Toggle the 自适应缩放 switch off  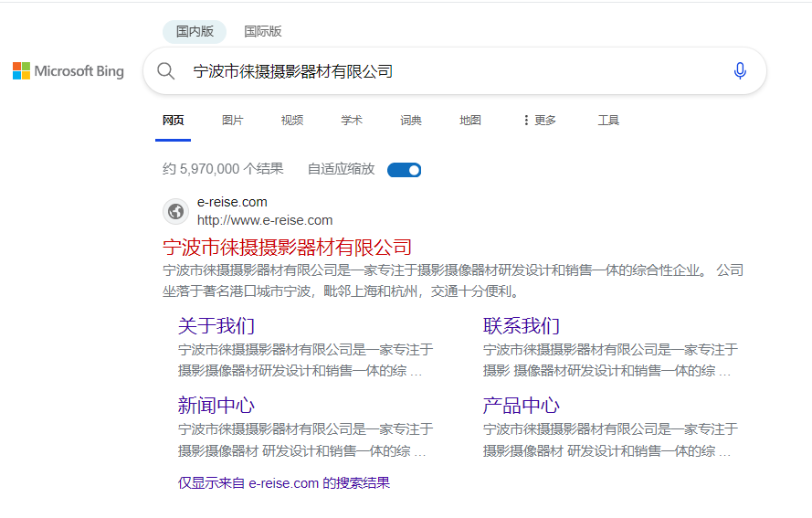[x=405, y=170]
